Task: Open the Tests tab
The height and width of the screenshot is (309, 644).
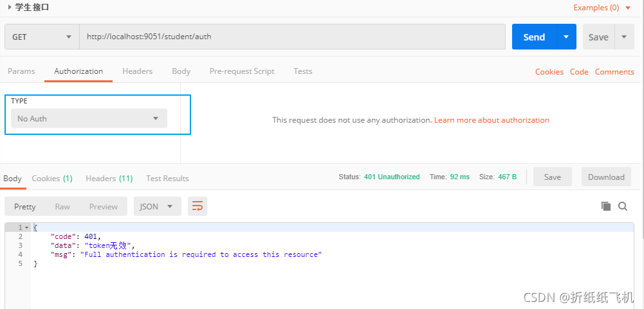Action: pos(302,71)
